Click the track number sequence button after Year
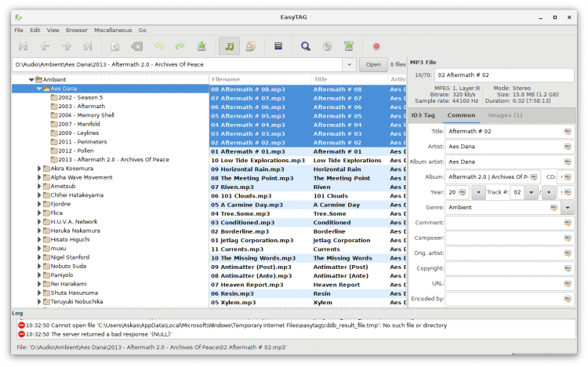The height and width of the screenshot is (367, 588). [x=478, y=192]
